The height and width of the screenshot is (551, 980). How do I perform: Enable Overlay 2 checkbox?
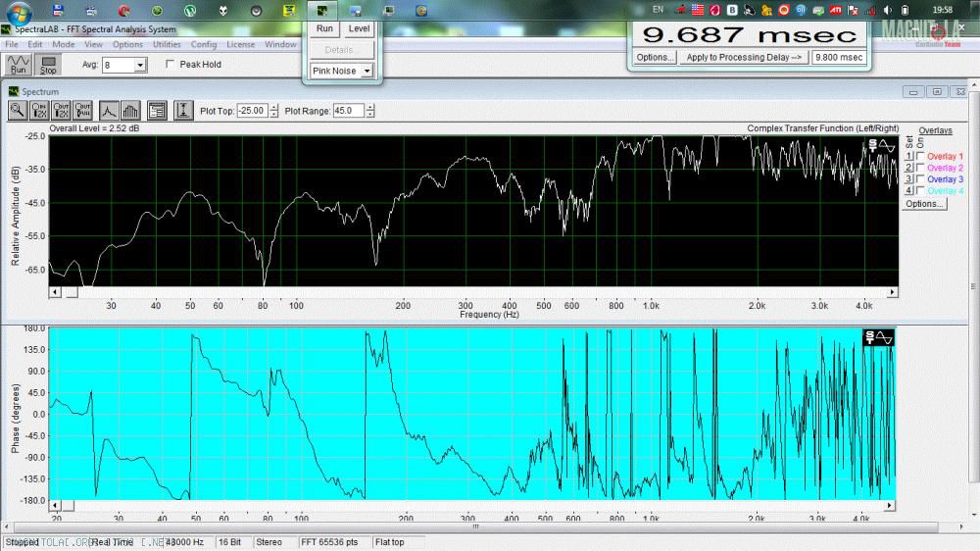coord(920,168)
